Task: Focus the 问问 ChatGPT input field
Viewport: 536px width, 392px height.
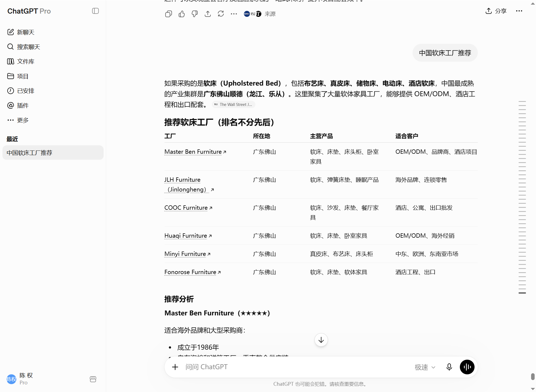Action: point(296,367)
